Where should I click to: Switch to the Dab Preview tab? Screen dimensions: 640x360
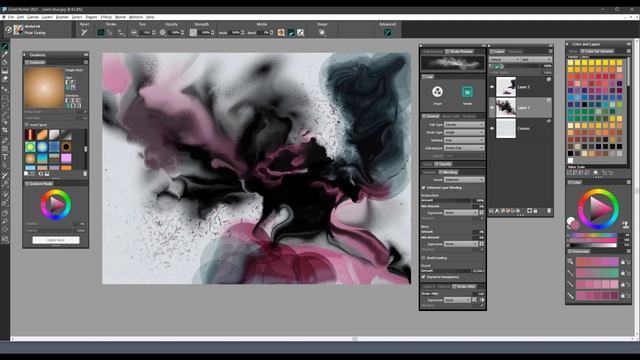click(433, 51)
